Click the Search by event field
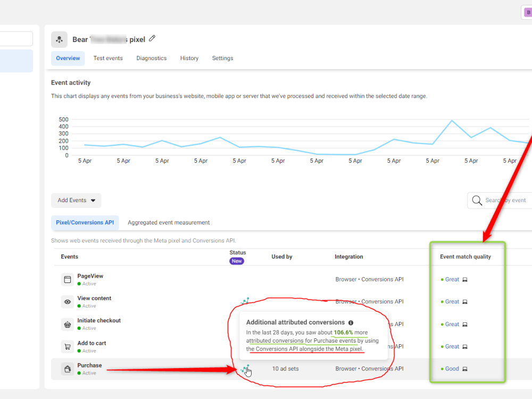Image resolution: width=532 pixels, height=399 pixels. click(x=500, y=201)
